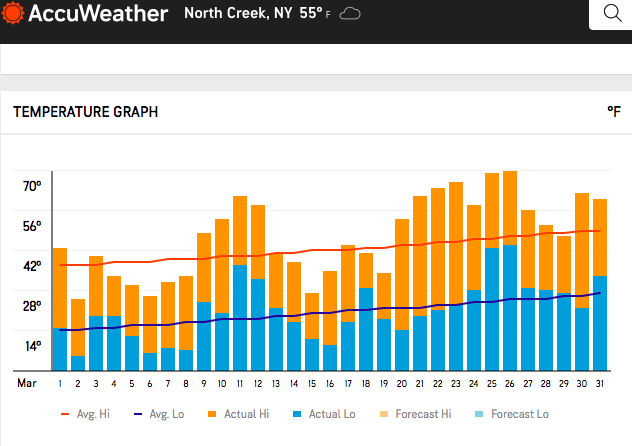Open the North Creek, NY location
The image size is (632, 446).
[x=238, y=14]
